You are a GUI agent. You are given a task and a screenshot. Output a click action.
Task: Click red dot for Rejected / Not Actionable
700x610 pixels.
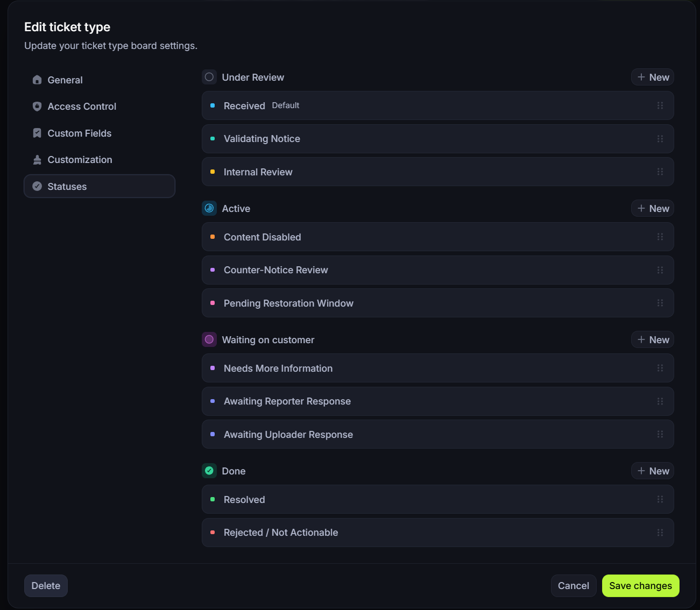pyautogui.click(x=213, y=533)
